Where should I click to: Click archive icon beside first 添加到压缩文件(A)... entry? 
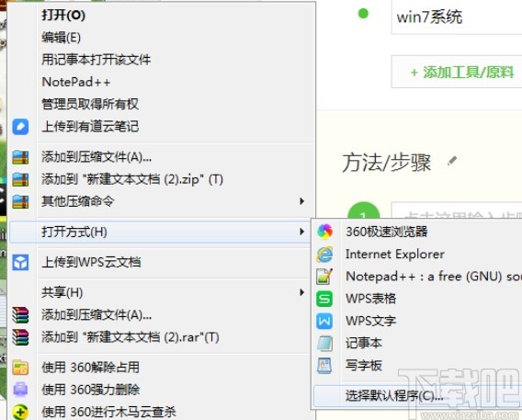coord(20,157)
